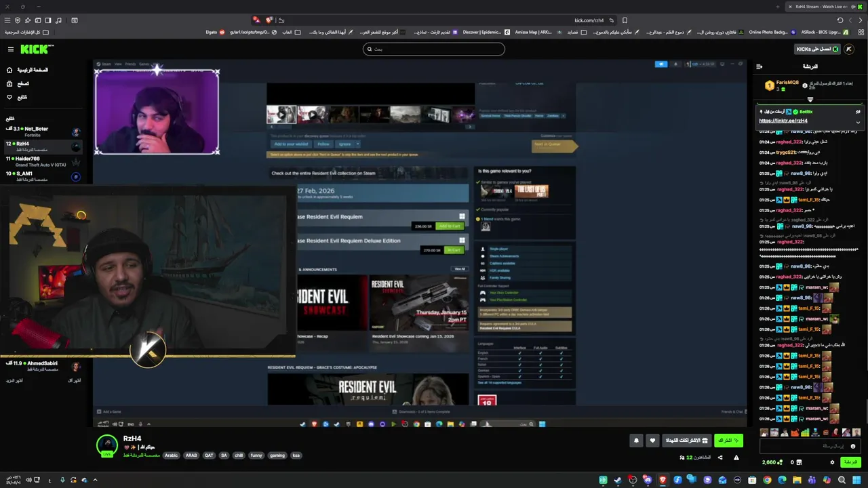This screenshot has width=868, height=488.
Task: Click the 'Get KICKs' button
Action: [817, 49]
